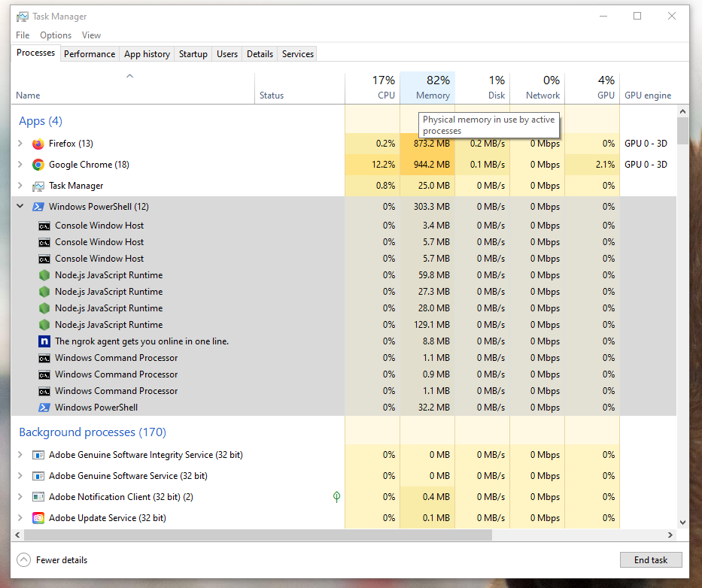
Task: Click the Task Manager icon in the title bar
Action: coord(22,16)
